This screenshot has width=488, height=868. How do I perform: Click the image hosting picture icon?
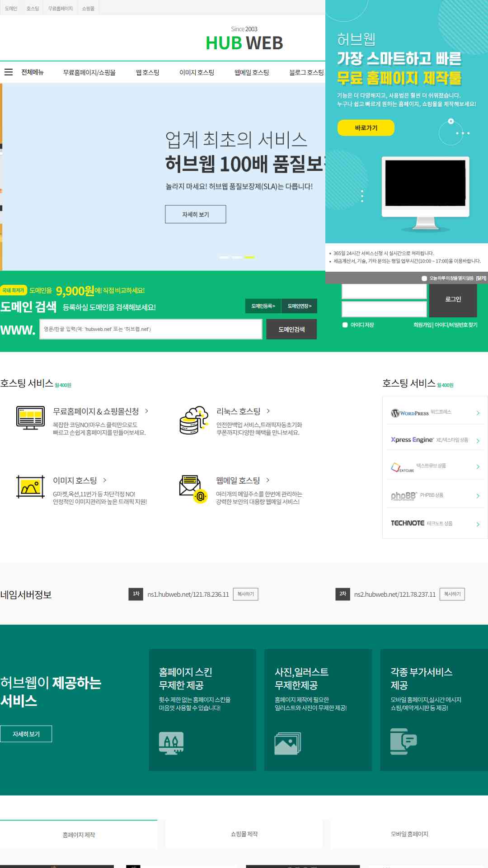point(30,487)
